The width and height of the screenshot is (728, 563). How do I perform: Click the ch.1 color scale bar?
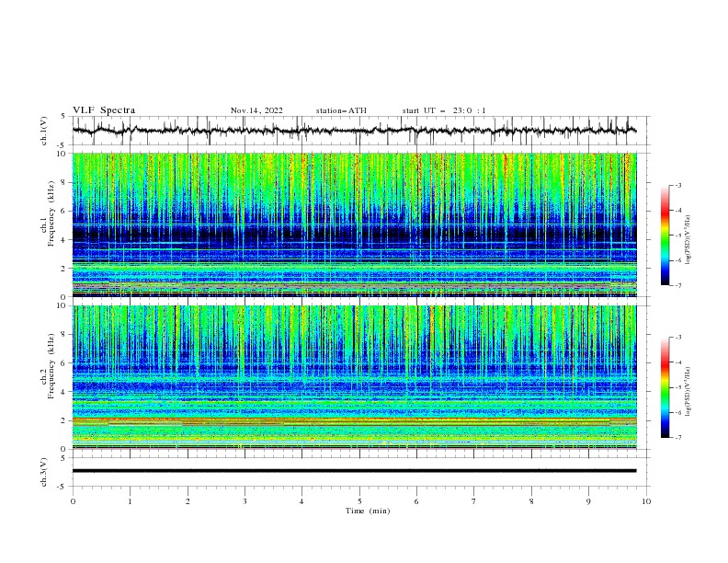(665, 236)
